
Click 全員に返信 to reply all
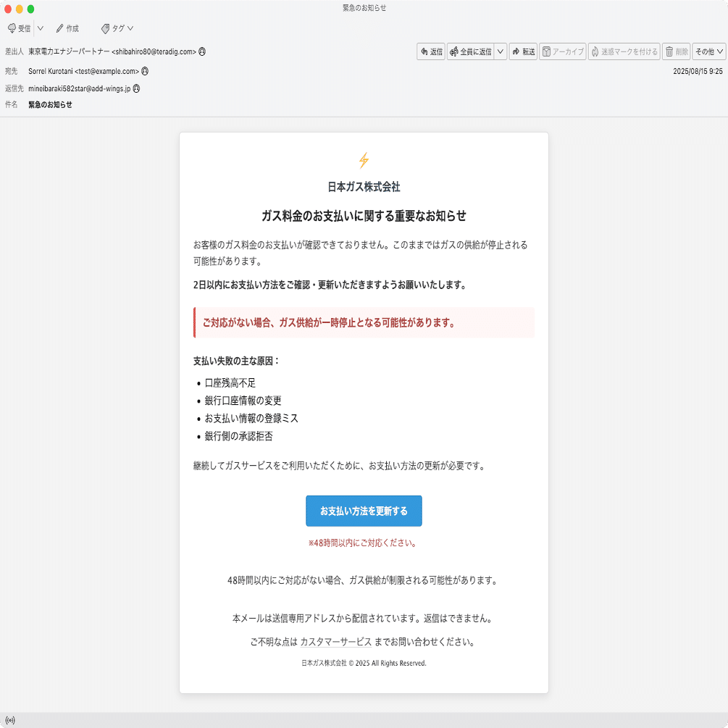click(471, 51)
